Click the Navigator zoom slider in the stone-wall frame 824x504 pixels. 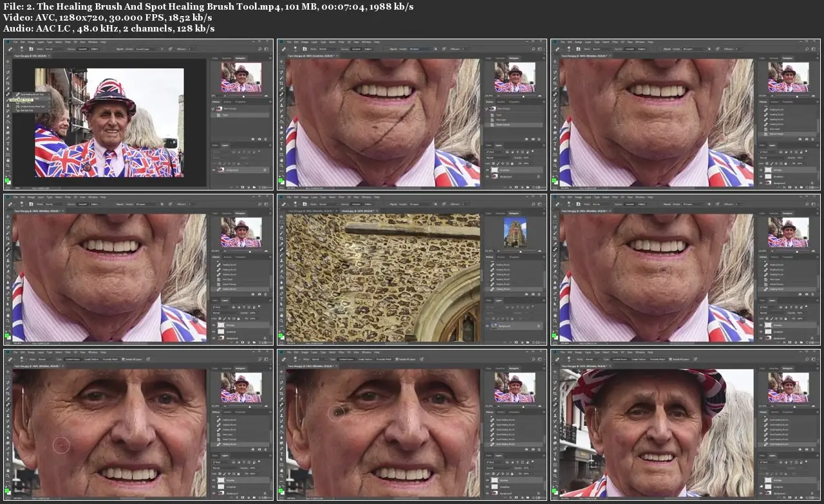521,250
